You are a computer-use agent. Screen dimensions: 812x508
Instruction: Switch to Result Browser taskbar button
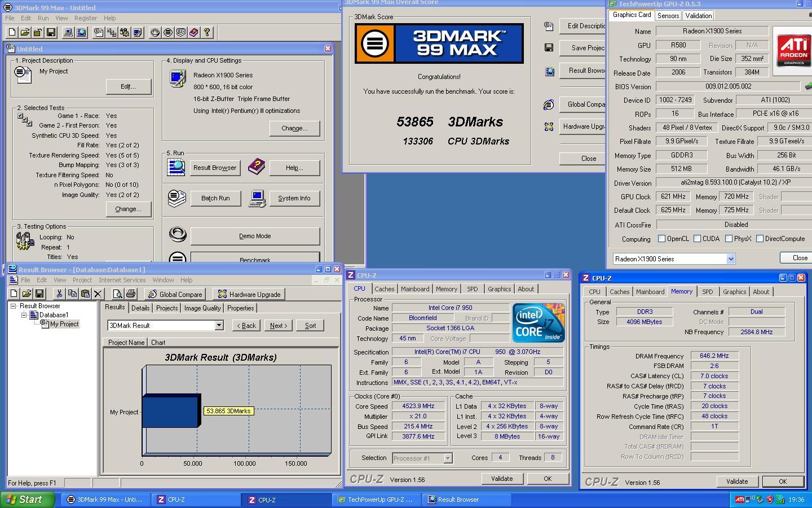coord(466,500)
